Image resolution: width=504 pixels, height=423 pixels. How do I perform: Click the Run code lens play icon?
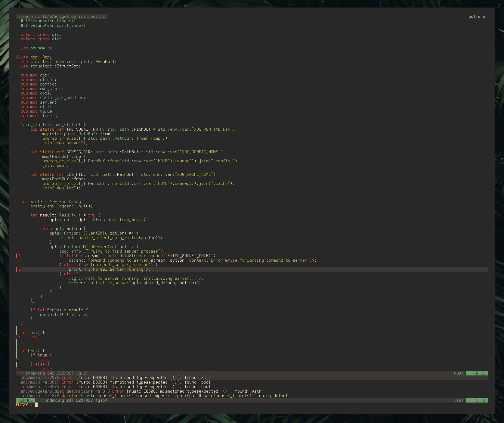(51, 201)
